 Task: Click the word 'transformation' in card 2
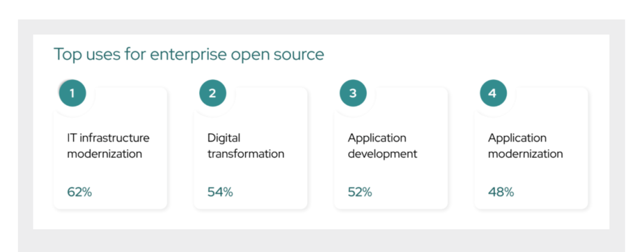(x=246, y=154)
